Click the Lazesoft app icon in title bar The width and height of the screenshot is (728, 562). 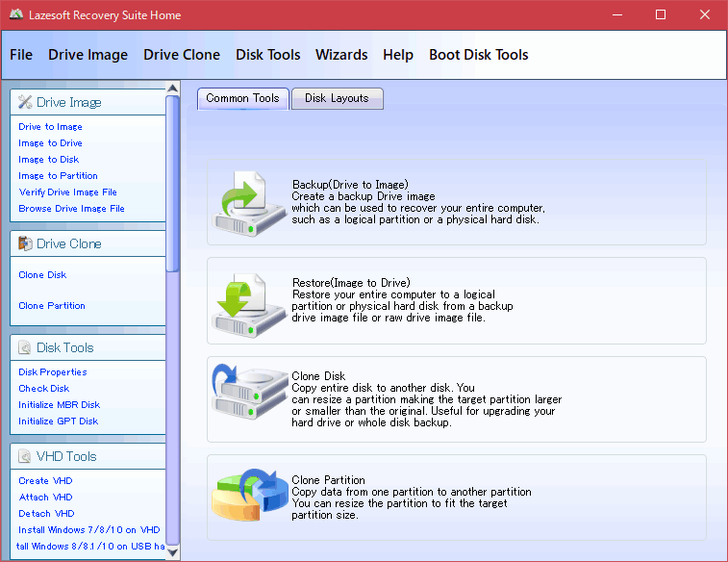click(16, 14)
